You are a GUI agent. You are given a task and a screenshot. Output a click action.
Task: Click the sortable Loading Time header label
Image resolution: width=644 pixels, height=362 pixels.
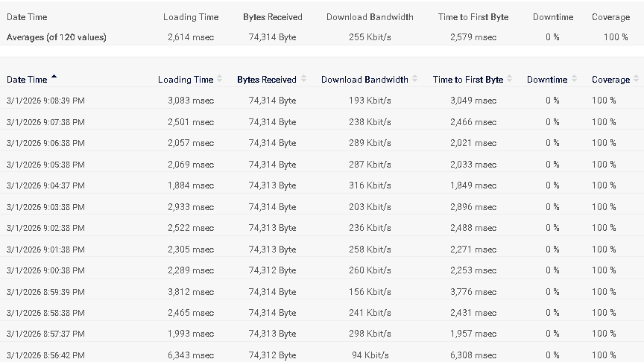click(185, 80)
